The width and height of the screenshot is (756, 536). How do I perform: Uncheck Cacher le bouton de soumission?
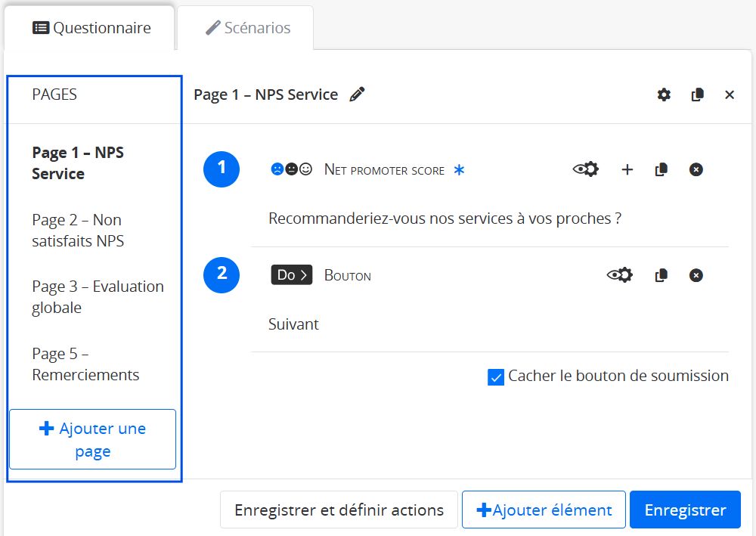coord(496,376)
